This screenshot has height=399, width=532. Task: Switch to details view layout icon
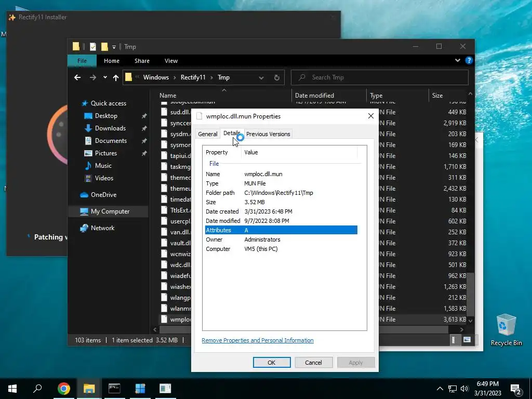[x=454, y=340]
